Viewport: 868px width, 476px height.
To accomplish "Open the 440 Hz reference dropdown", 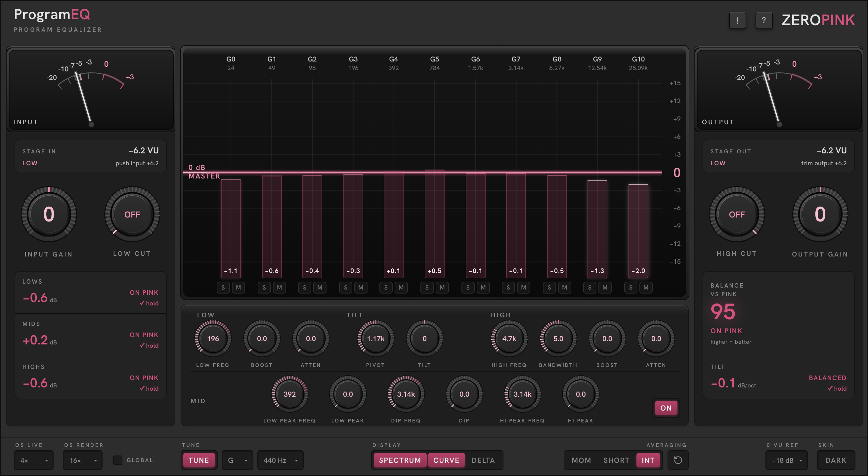I will tap(281, 460).
